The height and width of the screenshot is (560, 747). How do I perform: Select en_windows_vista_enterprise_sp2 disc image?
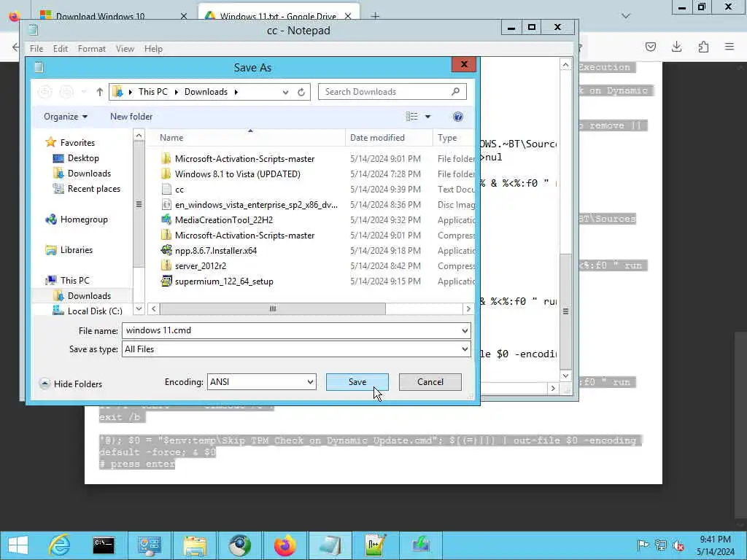pos(256,205)
